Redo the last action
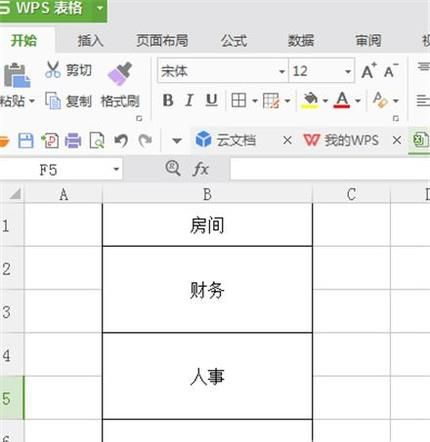 coord(145,141)
